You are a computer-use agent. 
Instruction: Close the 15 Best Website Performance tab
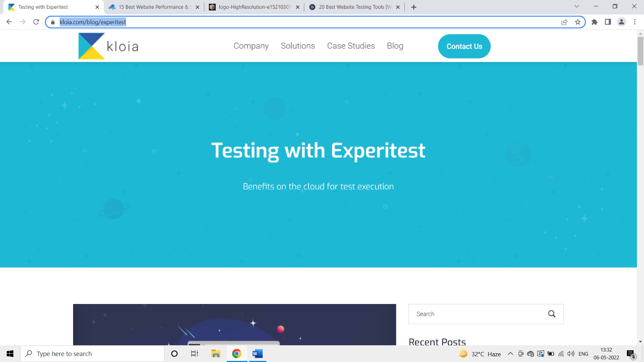198,7
